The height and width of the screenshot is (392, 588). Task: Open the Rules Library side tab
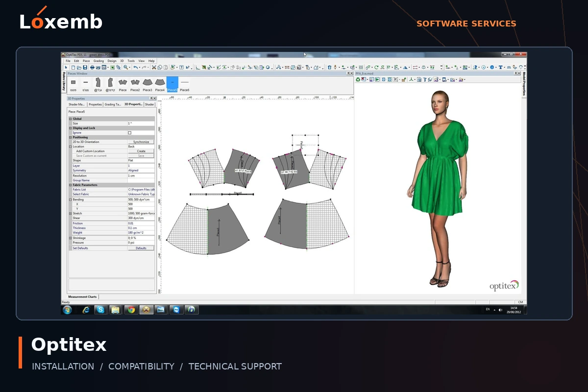[x=64, y=81]
